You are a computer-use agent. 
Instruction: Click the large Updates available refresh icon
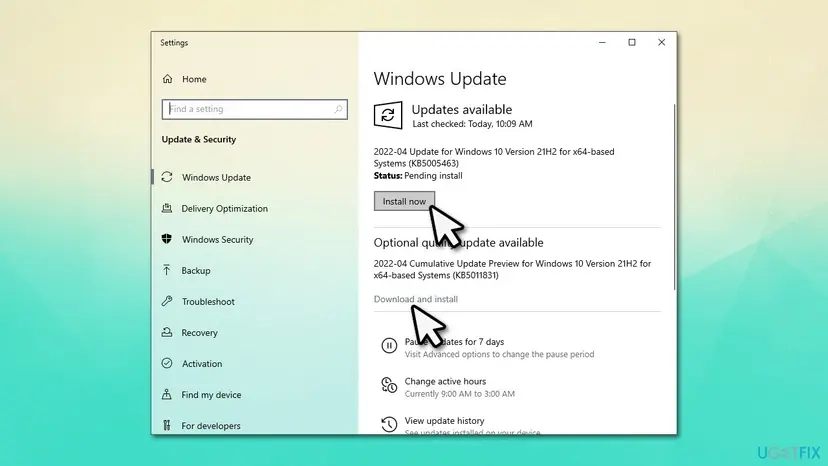(x=388, y=115)
